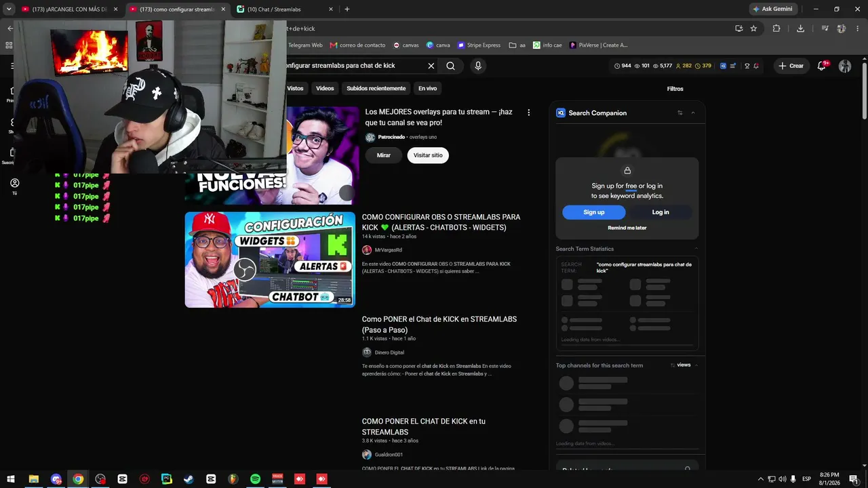Click the Crear button

tap(791, 66)
